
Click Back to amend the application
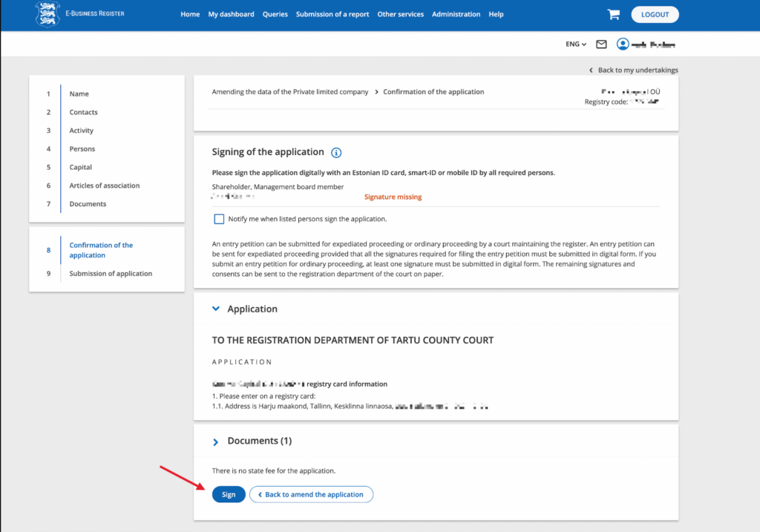(x=311, y=495)
